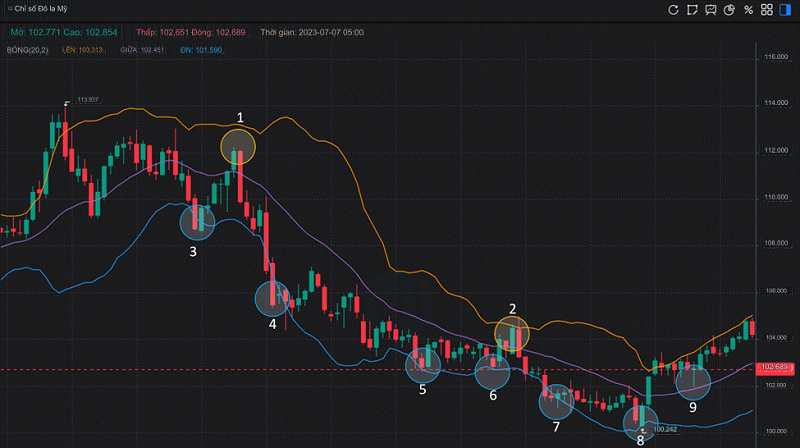
Task: Click the LÊN upper band value label
Action: [83, 48]
